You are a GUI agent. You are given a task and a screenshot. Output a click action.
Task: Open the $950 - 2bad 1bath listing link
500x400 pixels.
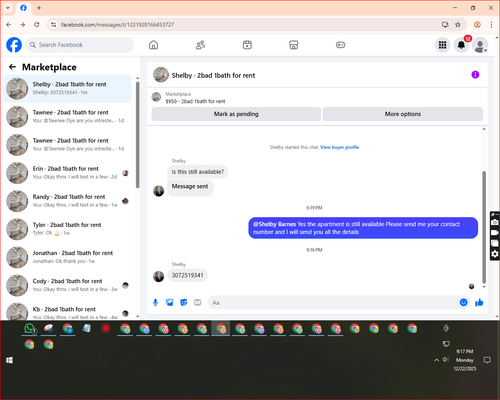[195, 101]
